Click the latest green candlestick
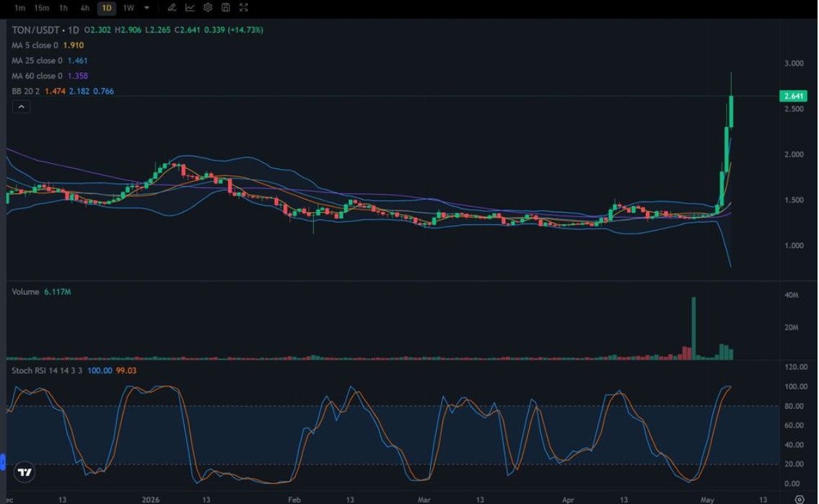Screen dimensions: 819x504 [x=731, y=111]
